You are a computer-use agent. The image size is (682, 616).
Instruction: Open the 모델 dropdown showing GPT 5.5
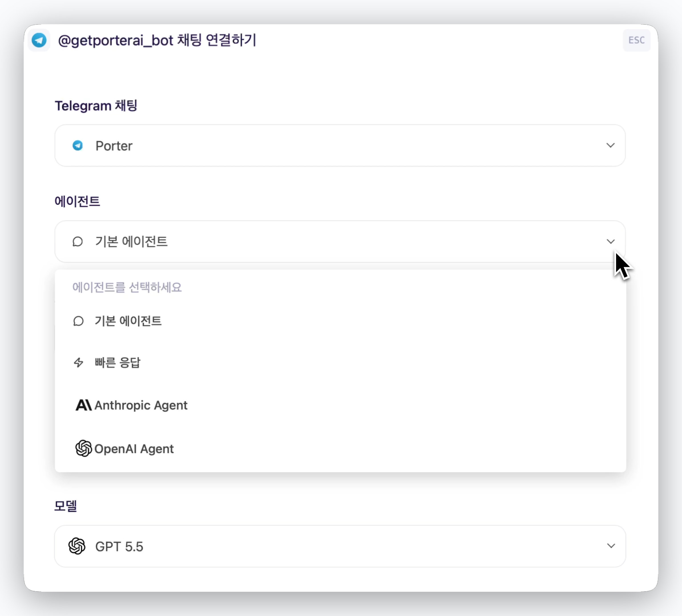pyautogui.click(x=340, y=546)
